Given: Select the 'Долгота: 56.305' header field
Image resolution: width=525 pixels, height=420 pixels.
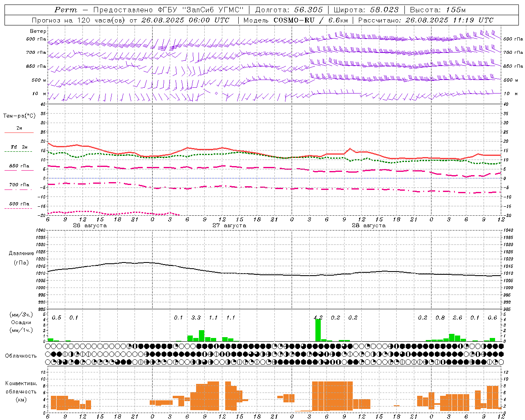Looking at the screenshot, I should 289,10.
